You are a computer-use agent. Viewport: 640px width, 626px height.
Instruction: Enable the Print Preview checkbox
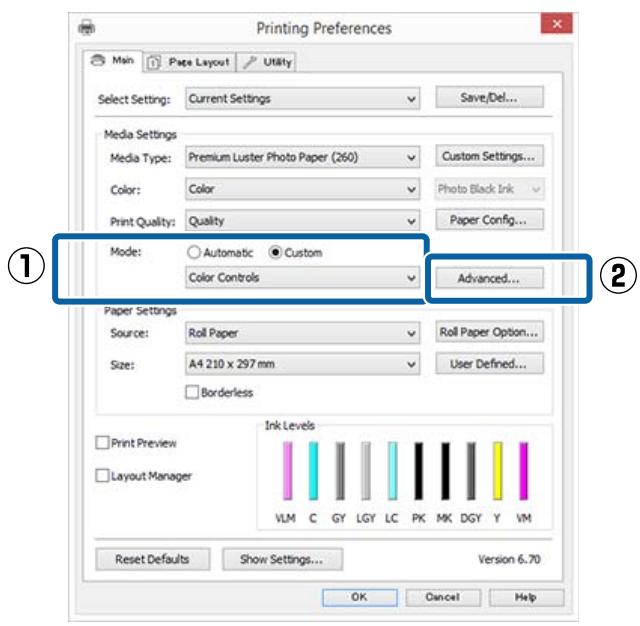[102, 443]
